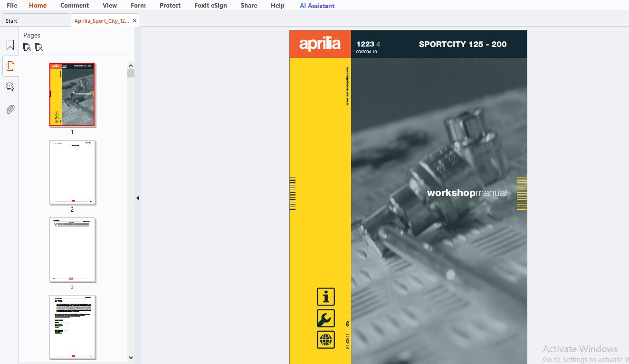Open the Share ribbon tab
This screenshot has height=364, width=629.
point(249,5)
